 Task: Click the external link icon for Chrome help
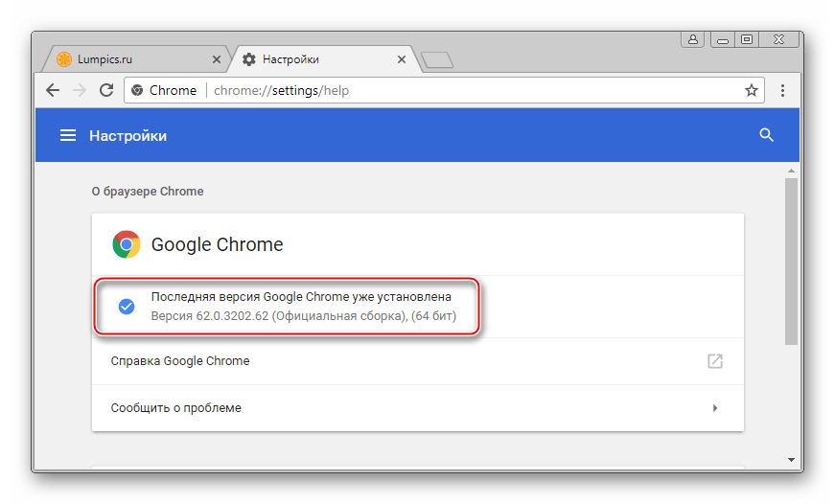pos(714,361)
